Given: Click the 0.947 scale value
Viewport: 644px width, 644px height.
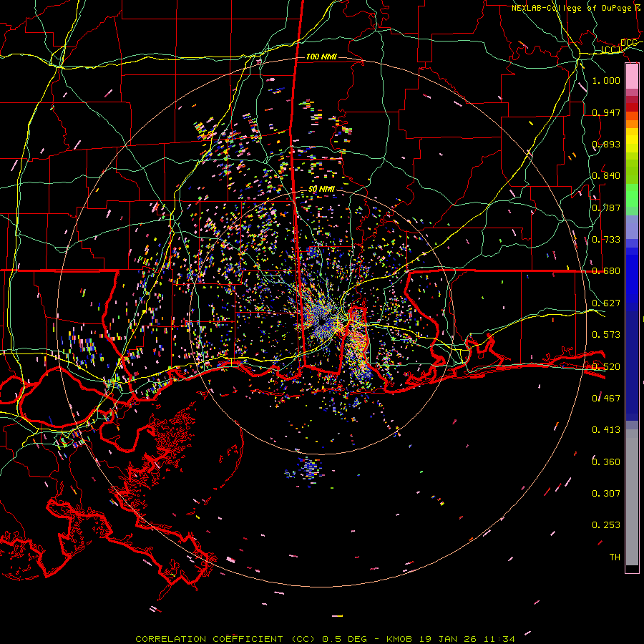Looking at the screenshot, I should pos(606,112).
